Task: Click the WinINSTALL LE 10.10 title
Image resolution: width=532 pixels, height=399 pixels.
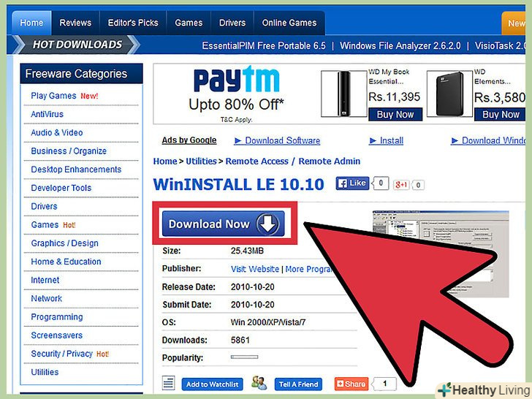Action: click(x=238, y=185)
